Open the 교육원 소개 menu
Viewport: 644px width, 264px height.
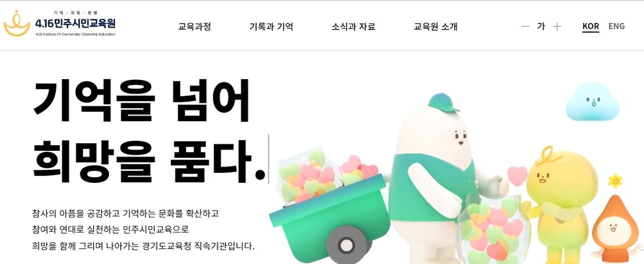435,26
